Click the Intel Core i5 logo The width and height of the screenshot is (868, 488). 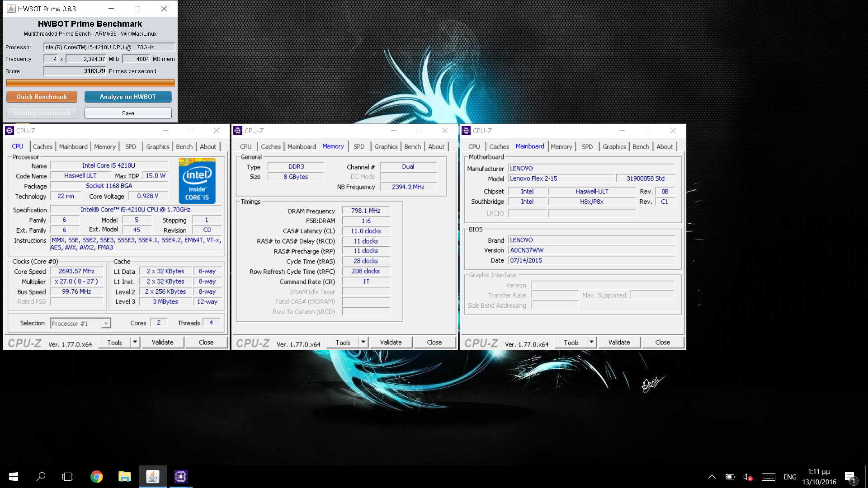coord(197,180)
